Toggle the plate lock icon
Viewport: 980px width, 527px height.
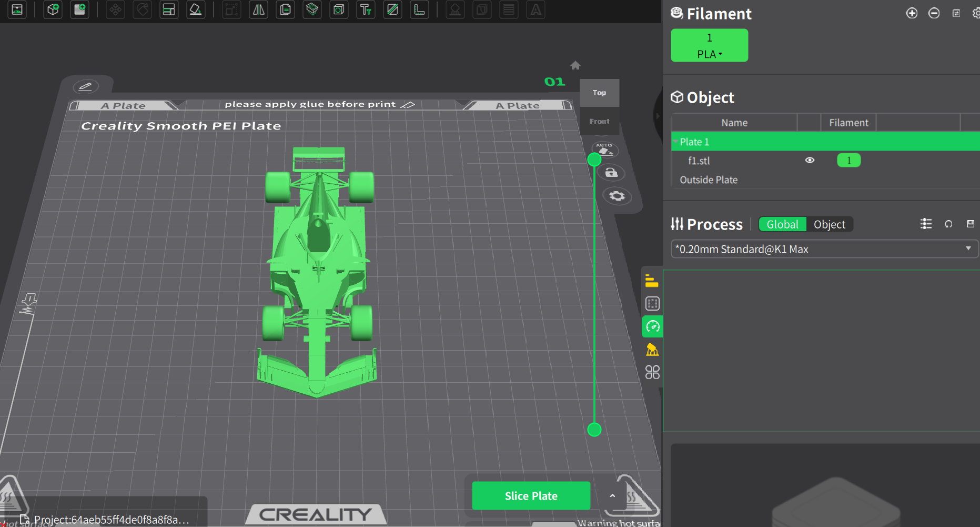tap(611, 173)
